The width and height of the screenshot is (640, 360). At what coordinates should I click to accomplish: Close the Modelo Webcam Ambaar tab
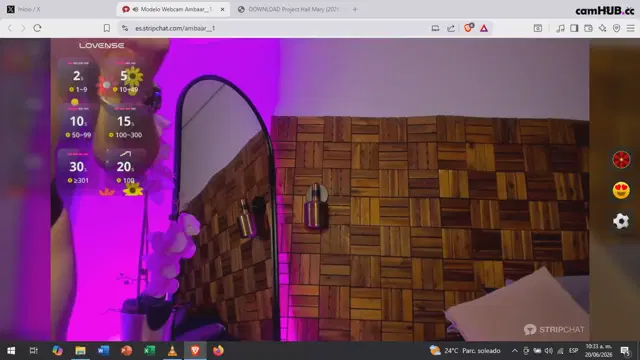(222, 9)
